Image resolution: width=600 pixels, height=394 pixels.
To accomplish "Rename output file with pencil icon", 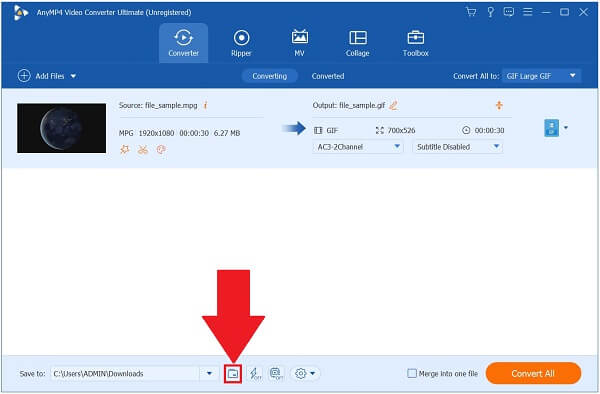I will [x=393, y=105].
